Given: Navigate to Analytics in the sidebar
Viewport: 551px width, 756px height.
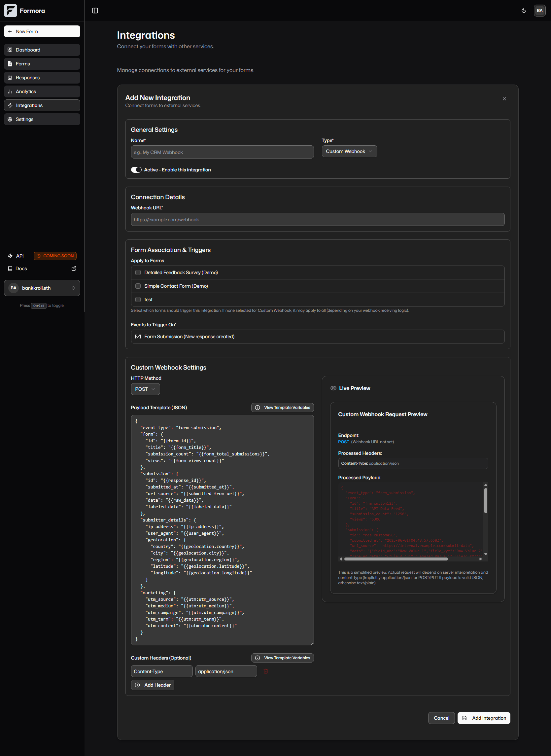Looking at the screenshot, I should point(42,91).
